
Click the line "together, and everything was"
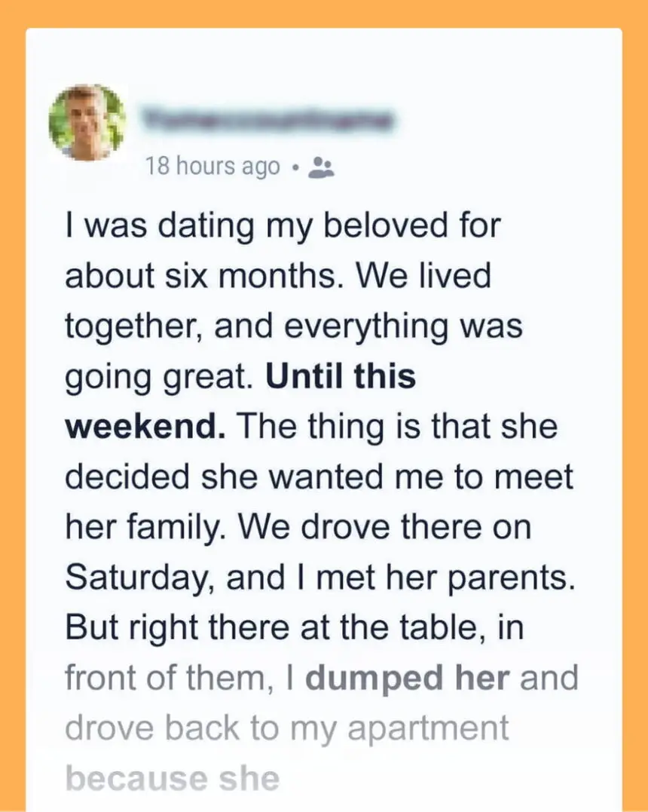(294, 326)
